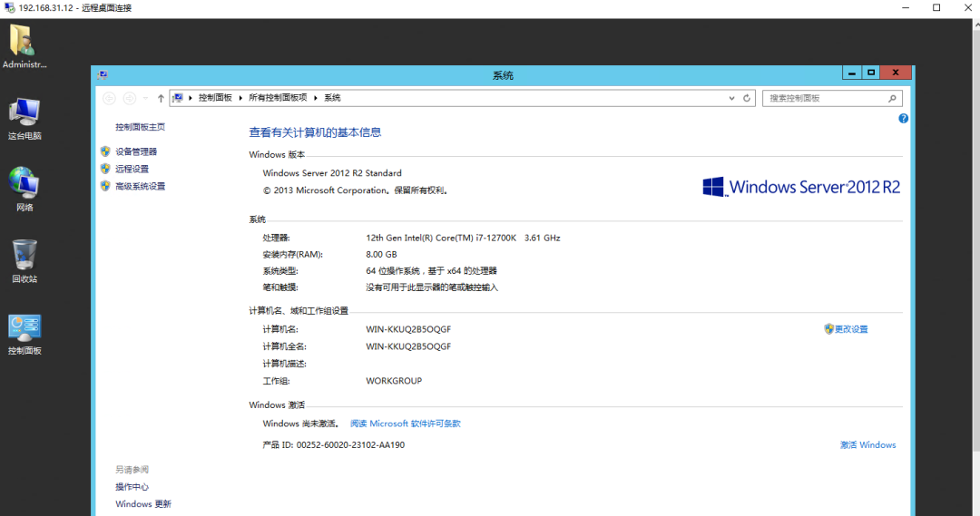The height and width of the screenshot is (516, 980).
Task: Click 系统 breadcrumb segment
Action: coord(332,98)
